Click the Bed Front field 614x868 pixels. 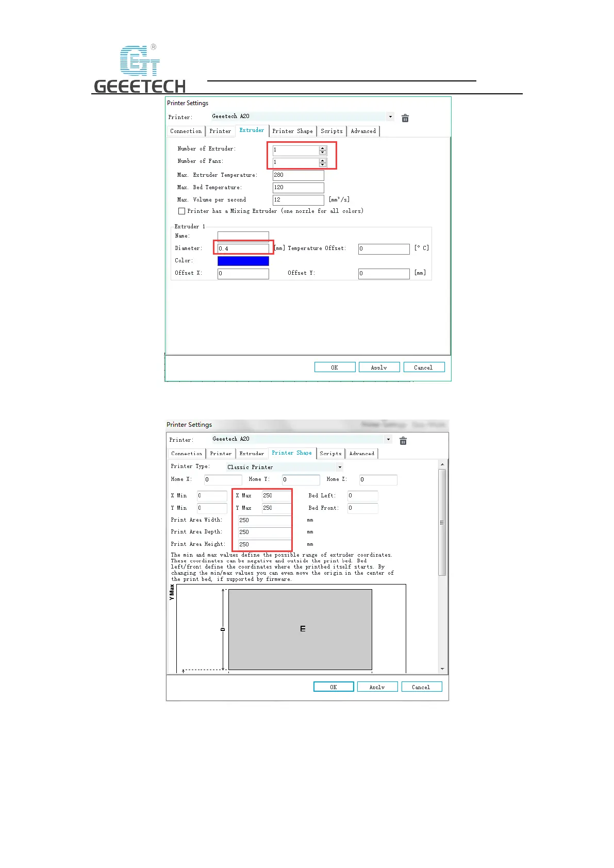[x=362, y=508]
